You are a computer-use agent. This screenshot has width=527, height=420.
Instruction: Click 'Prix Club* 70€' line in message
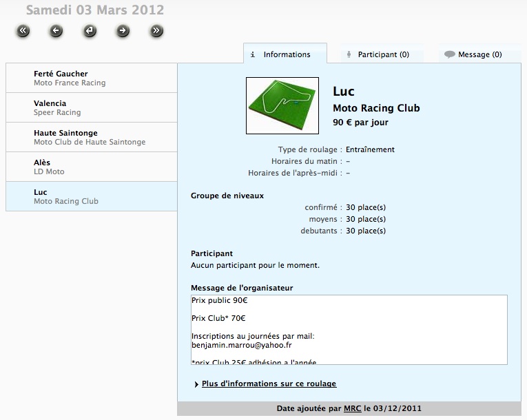coord(218,318)
